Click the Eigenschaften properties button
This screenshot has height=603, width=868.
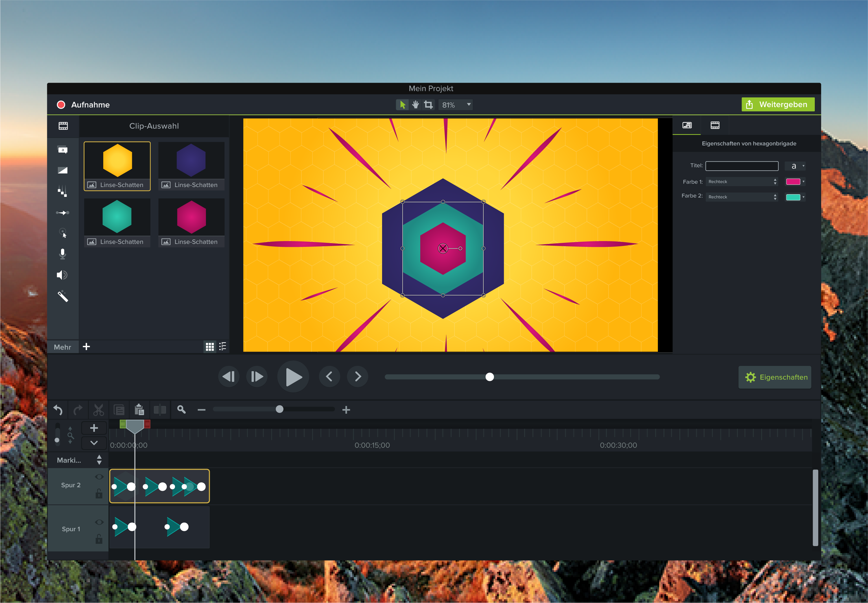coord(775,377)
